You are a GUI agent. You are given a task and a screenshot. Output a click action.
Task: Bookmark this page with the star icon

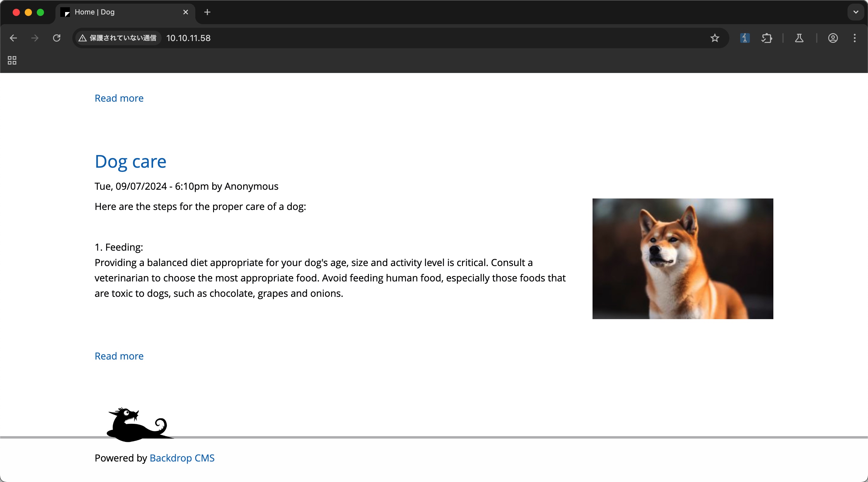click(x=714, y=38)
